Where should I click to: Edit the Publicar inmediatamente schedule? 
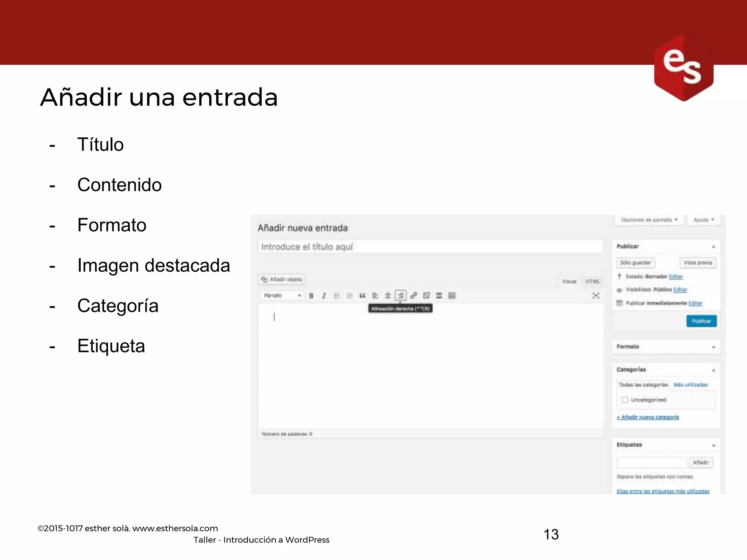click(x=695, y=303)
